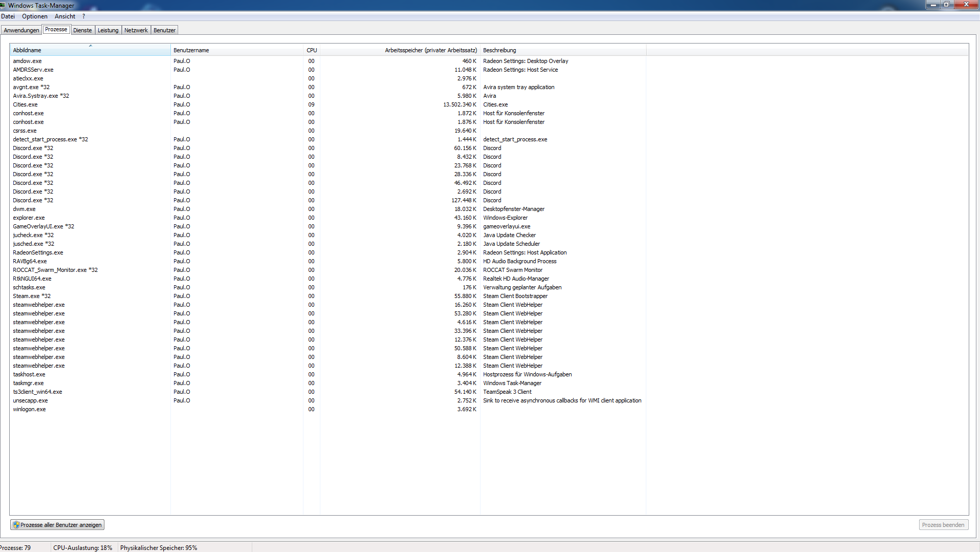Select steamwebhelper.exe row using 50.588 K

click(328, 348)
